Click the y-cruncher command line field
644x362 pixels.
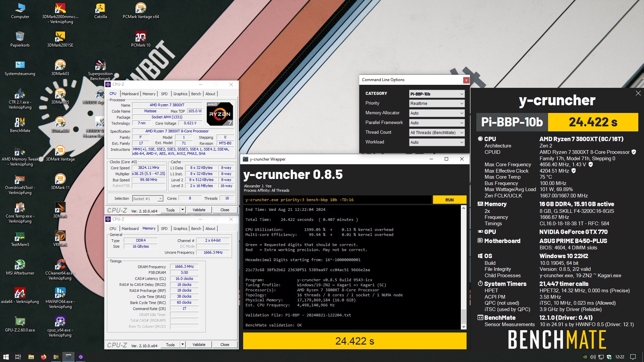coord(337,200)
